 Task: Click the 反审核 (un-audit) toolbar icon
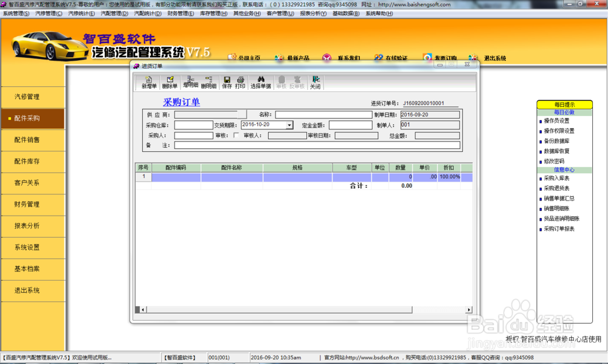pos(297,83)
